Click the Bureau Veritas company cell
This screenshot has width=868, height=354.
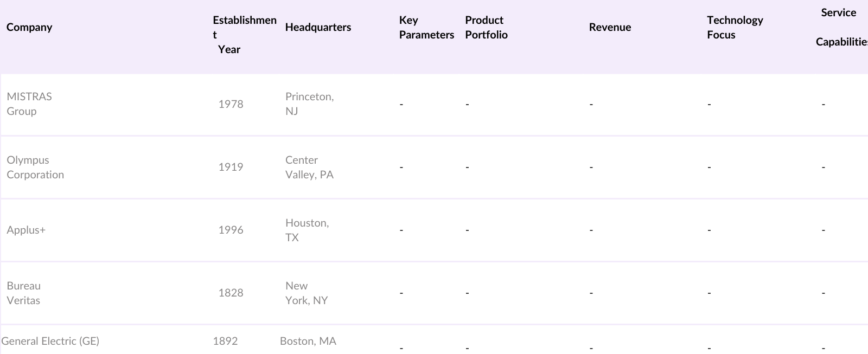tap(23, 293)
